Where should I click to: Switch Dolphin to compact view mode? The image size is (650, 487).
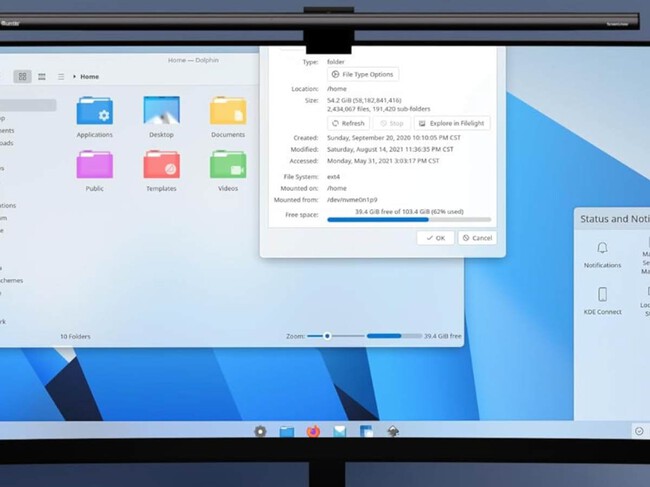(42, 76)
